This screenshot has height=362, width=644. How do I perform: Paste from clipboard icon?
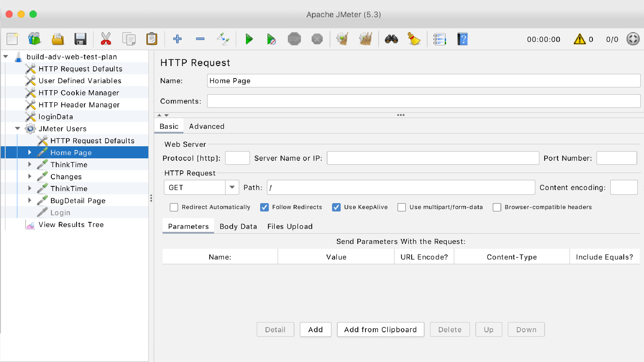152,39
